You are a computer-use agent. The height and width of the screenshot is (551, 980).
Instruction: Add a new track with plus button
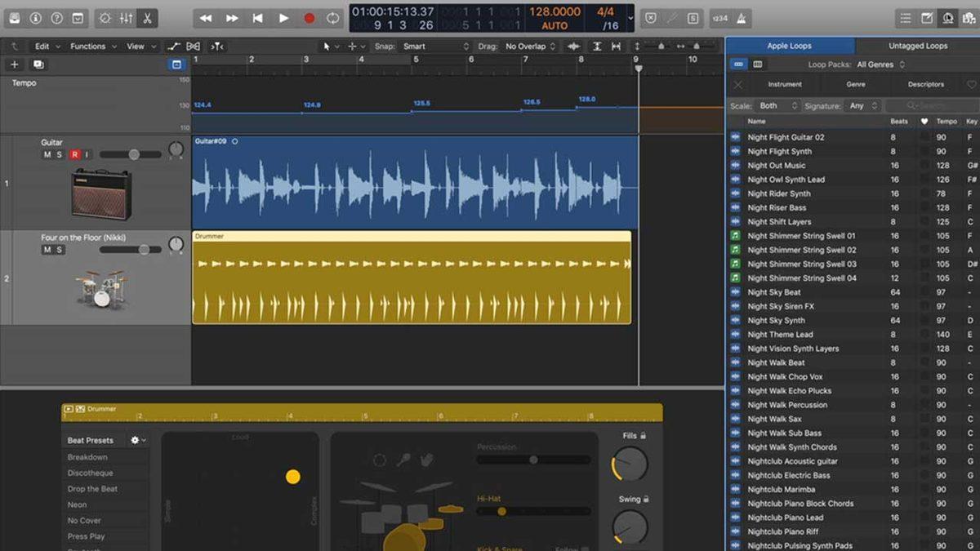[x=14, y=64]
